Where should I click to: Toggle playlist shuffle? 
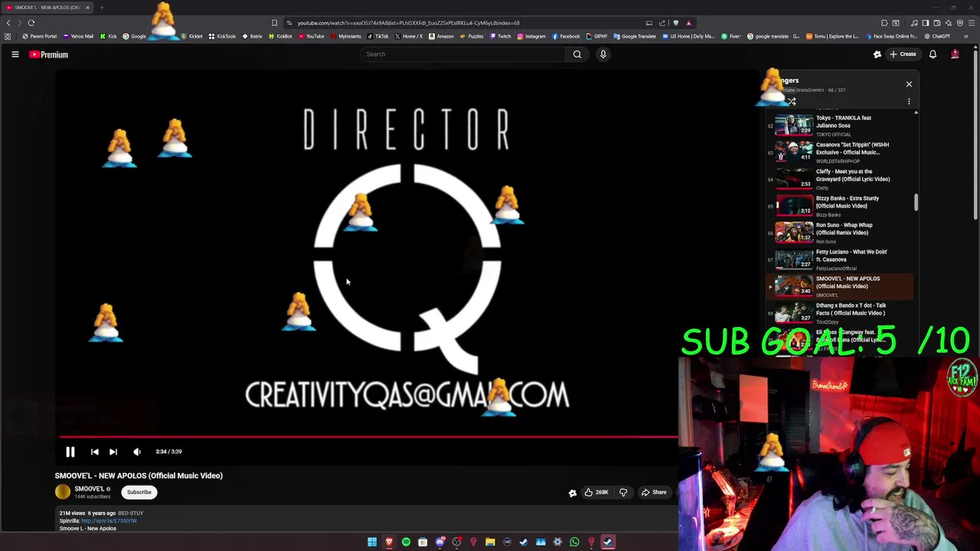[x=792, y=102]
